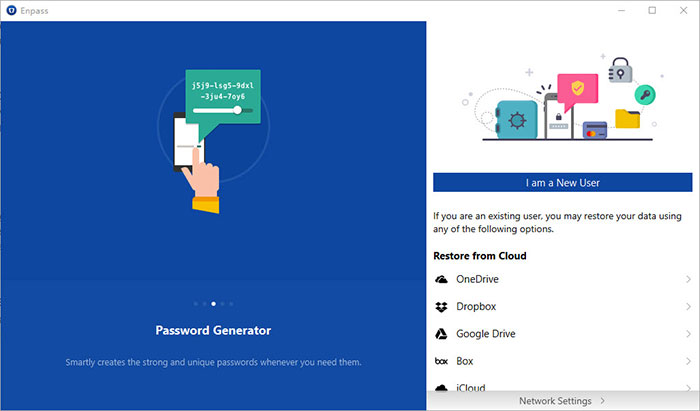Go to the first carousel dot
Image resolution: width=700 pixels, height=411 pixels.
pos(196,304)
